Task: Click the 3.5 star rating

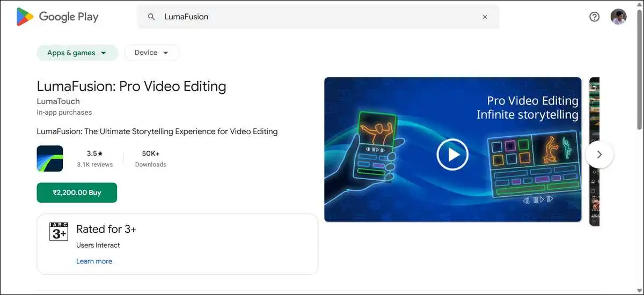Action: tap(94, 153)
